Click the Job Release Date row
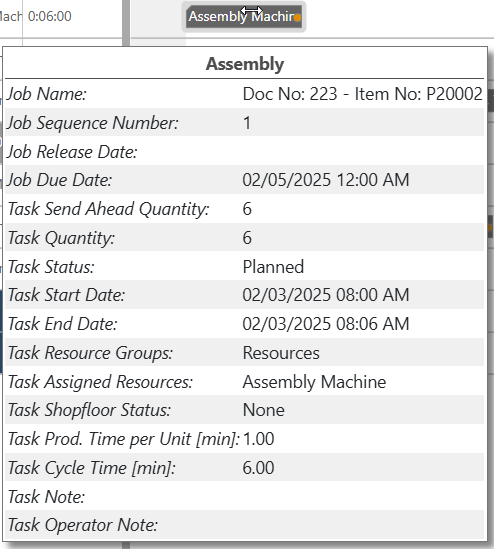494x549 pixels. 244,152
